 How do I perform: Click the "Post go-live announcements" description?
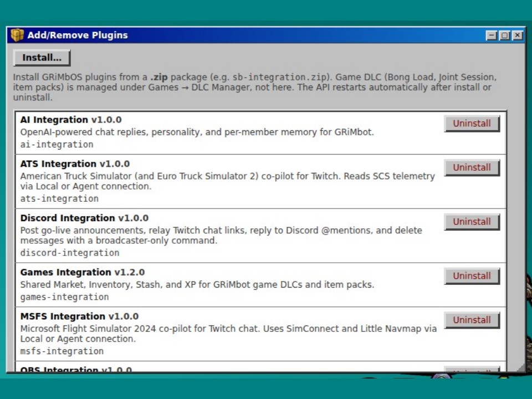[221, 236]
